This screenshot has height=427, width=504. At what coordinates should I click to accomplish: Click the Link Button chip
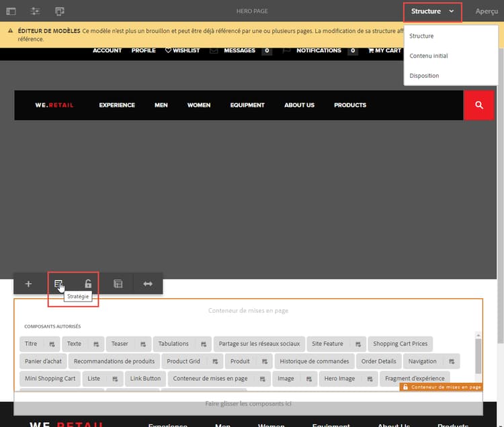click(145, 379)
